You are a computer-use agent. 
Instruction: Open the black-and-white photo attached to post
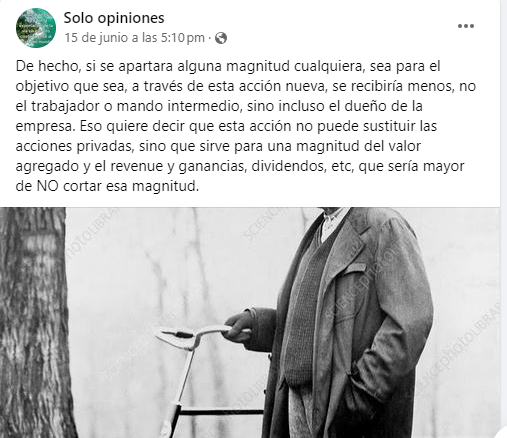point(250,322)
